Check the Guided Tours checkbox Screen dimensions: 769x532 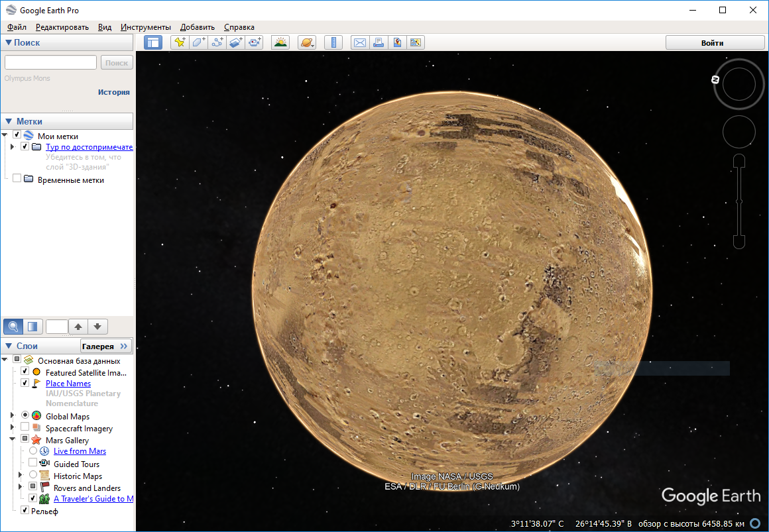(x=33, y=462)
